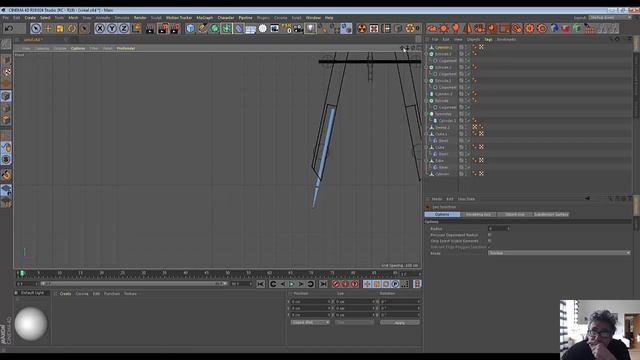The image size is (640, 360).
Task: Click Render to Picture Viewer icon
Action: [163, 28]
